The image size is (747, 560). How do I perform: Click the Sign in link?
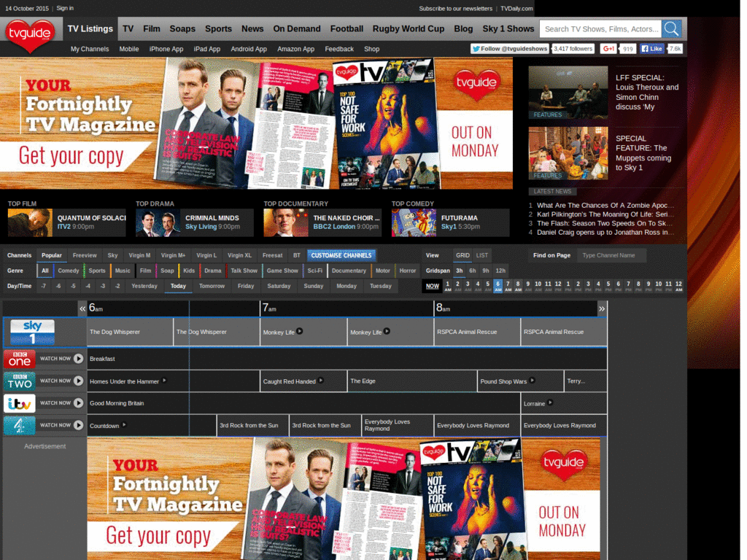pos(65,8)
